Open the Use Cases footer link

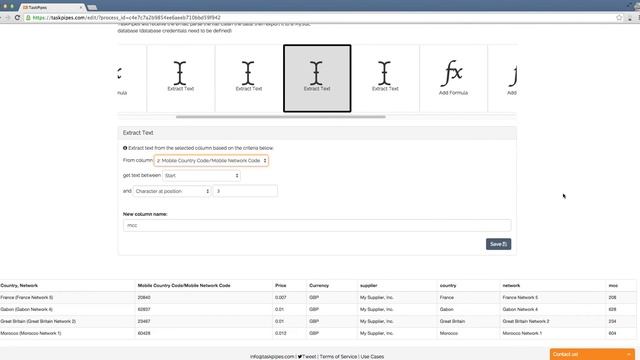tap(372, 356)
